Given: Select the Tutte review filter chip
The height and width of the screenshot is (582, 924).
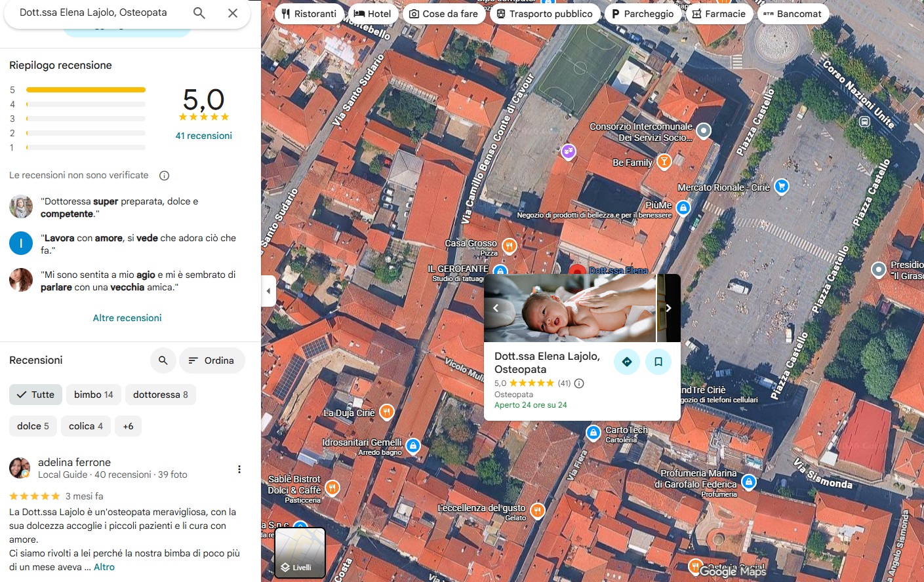Looking at the screenshot, I should coord(35,395).
